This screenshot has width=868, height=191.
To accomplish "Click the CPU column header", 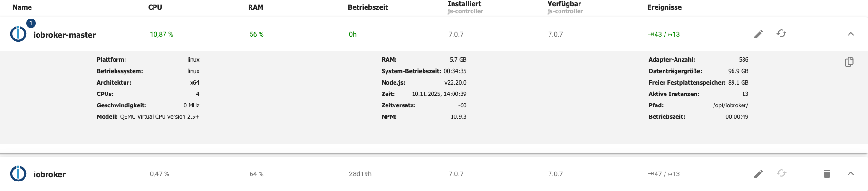I will [x=155, y=7].
